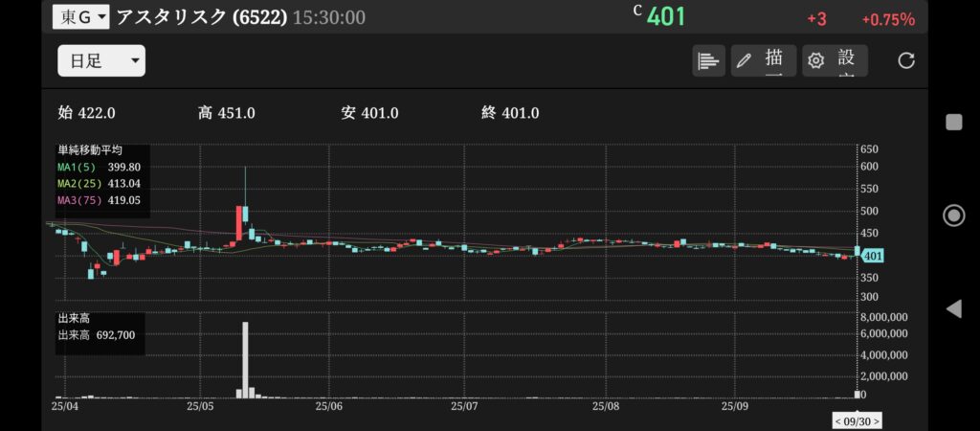The width and height of the screenshot is (980, 431).
Task: Expand the 日足 timeframe dropdown
Action: pos(101,61)
